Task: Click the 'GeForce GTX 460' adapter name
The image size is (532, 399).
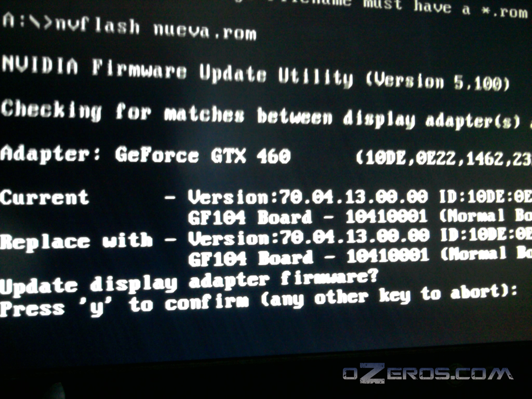Action: tap(203, 156)
